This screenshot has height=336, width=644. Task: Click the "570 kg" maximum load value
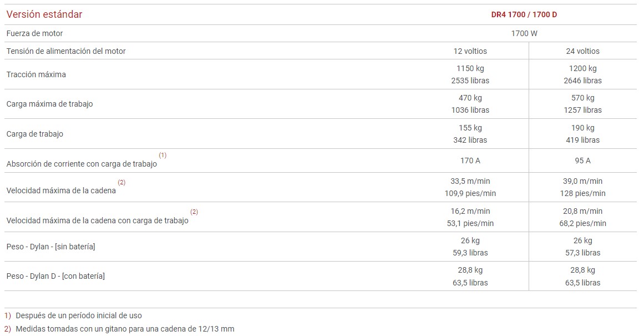(582, 98)
